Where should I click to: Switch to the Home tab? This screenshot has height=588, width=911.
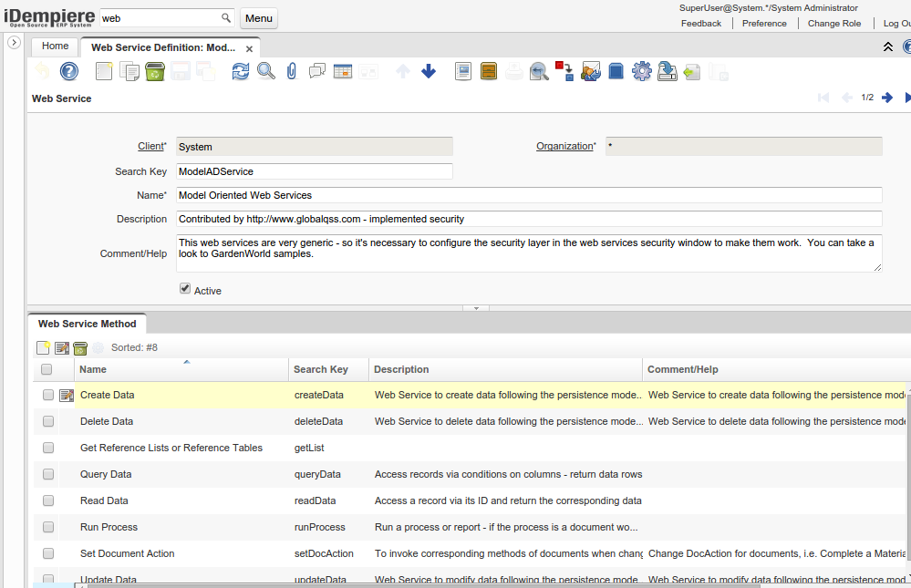click(x=55, y=46)
